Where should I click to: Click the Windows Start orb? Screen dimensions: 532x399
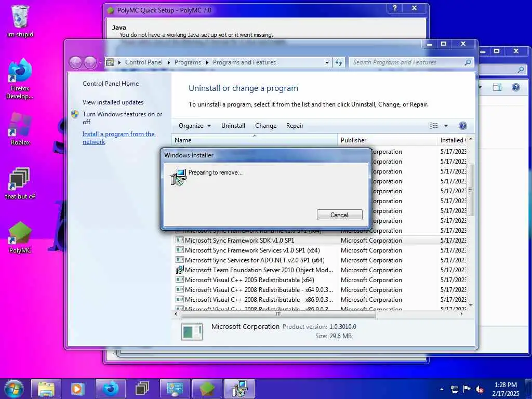click(14, 389)
